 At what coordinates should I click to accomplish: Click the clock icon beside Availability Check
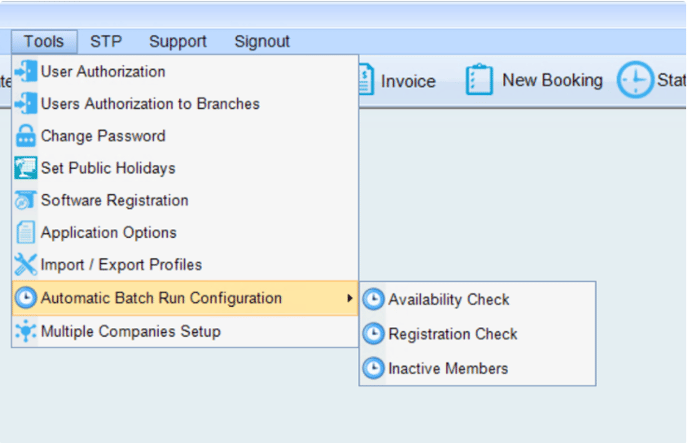pos(373,300)
